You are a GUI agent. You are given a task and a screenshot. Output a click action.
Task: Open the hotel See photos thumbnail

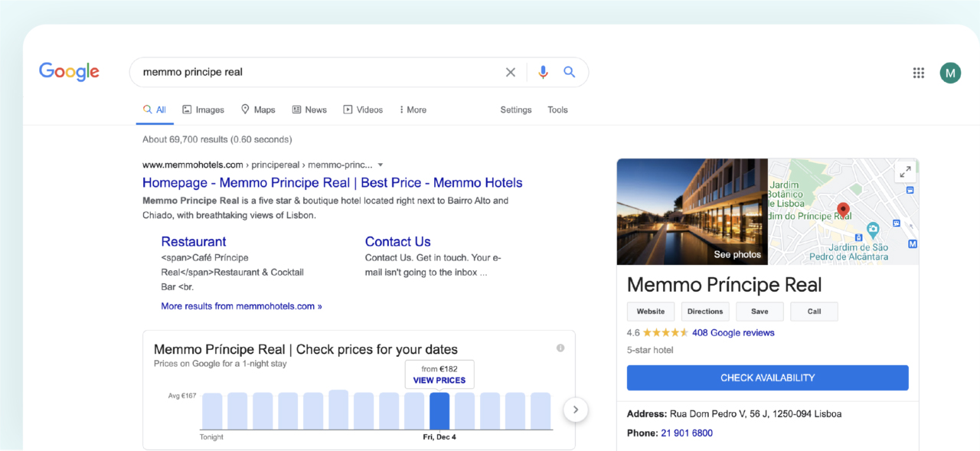pyautogui.click(x=692, y=212)
